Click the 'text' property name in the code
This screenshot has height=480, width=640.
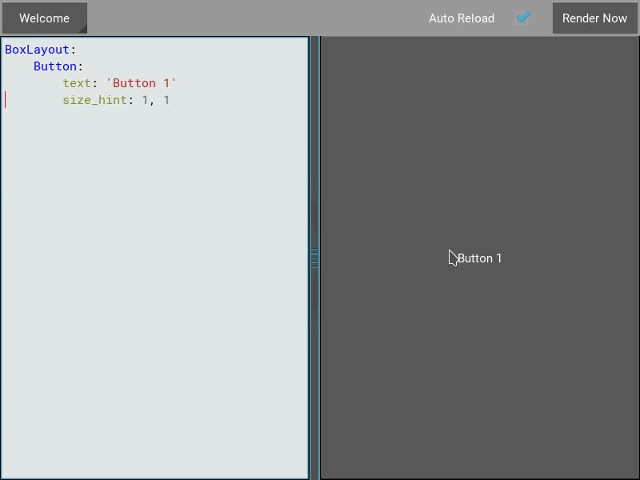(x=76, y=83)
